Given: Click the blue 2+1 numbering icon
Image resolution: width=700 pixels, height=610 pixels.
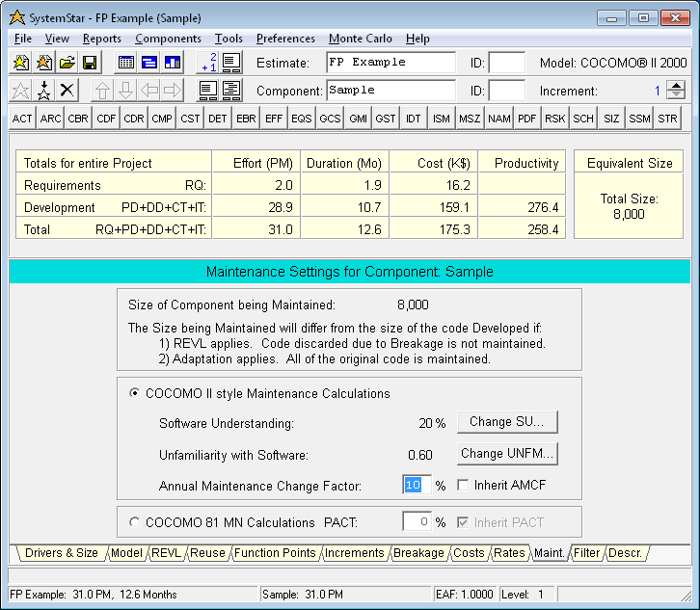Looking at the screenshot, I should click(x=208, y=63).
